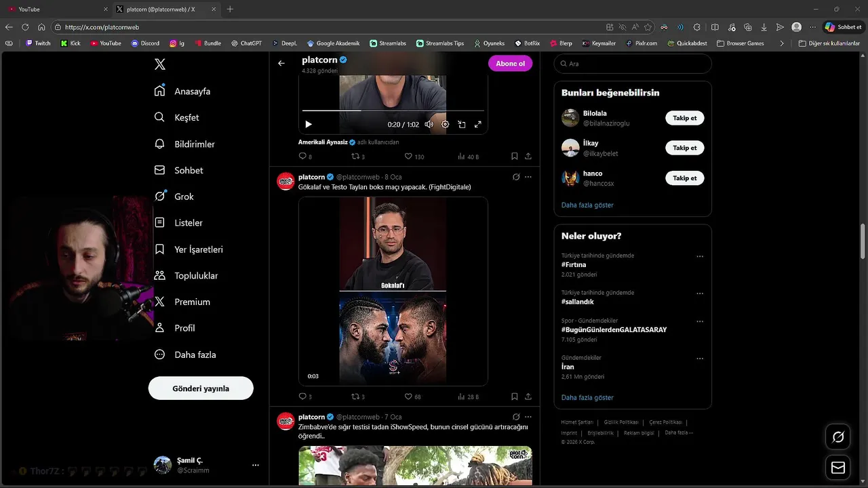Open Keşfet explore page
The width and height of the screenshot is (868, 488).
tap(177, 117)
